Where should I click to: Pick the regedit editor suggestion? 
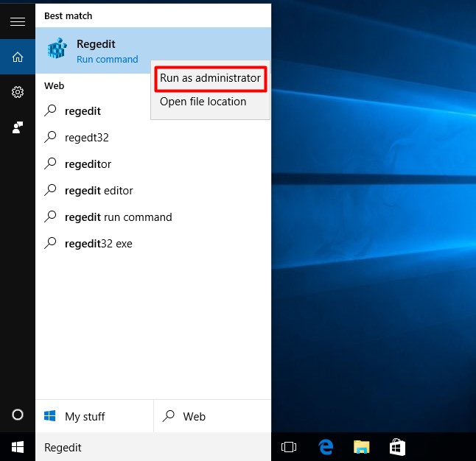pos(99,191)
